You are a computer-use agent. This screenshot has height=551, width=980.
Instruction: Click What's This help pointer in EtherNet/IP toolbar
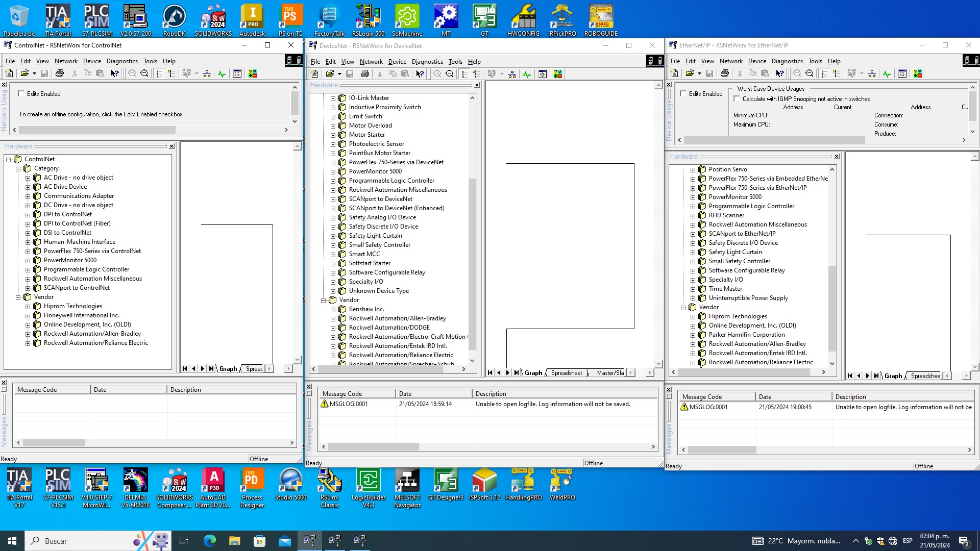coord(780,73)
